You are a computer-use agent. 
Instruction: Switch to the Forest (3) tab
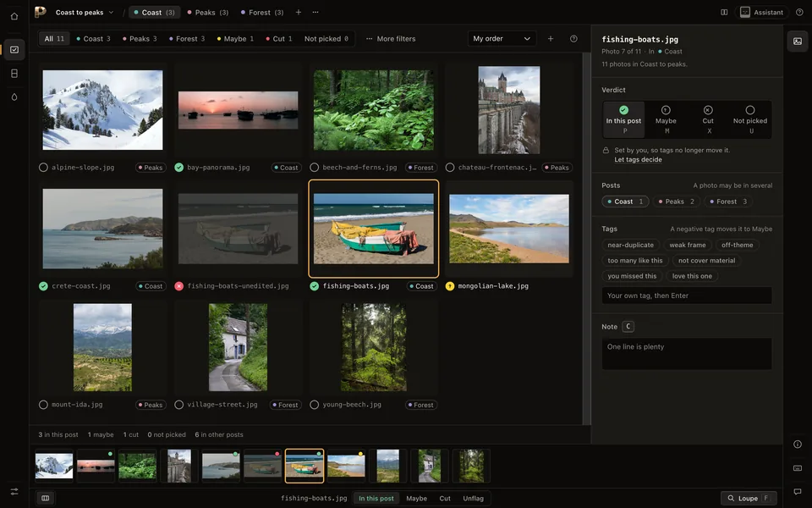click(262, 13)
